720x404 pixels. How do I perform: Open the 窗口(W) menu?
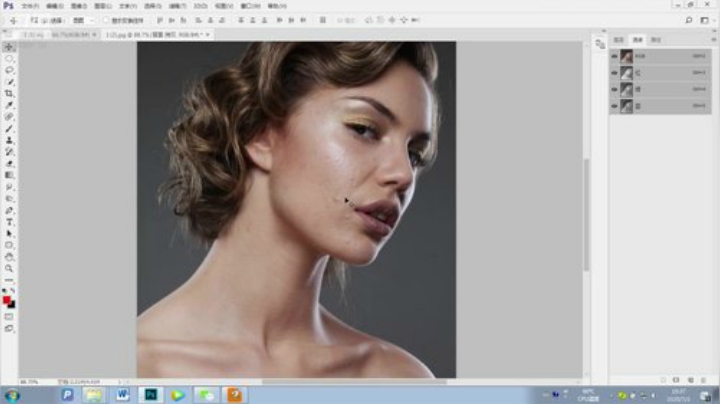pyautogui.click(x=251, y=6)
